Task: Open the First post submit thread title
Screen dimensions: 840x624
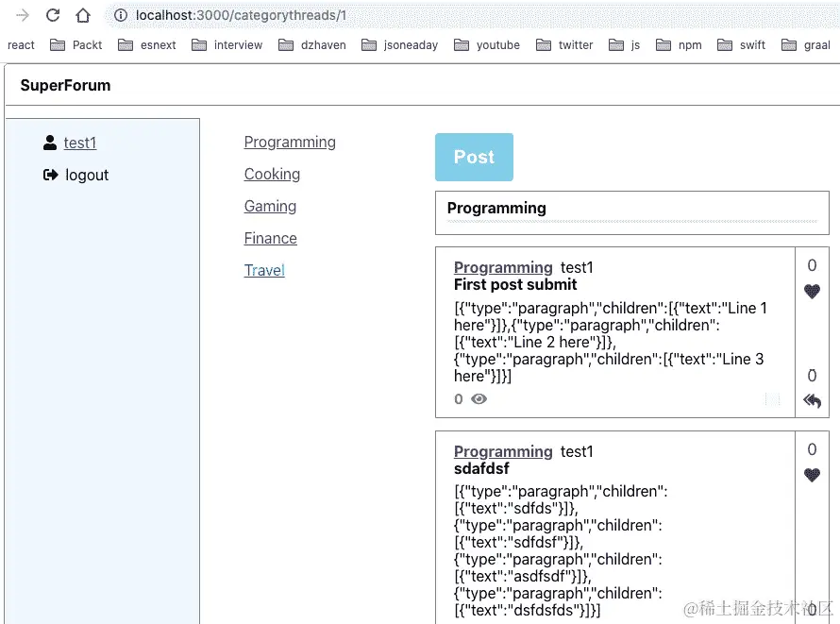Action: (515, 284)
